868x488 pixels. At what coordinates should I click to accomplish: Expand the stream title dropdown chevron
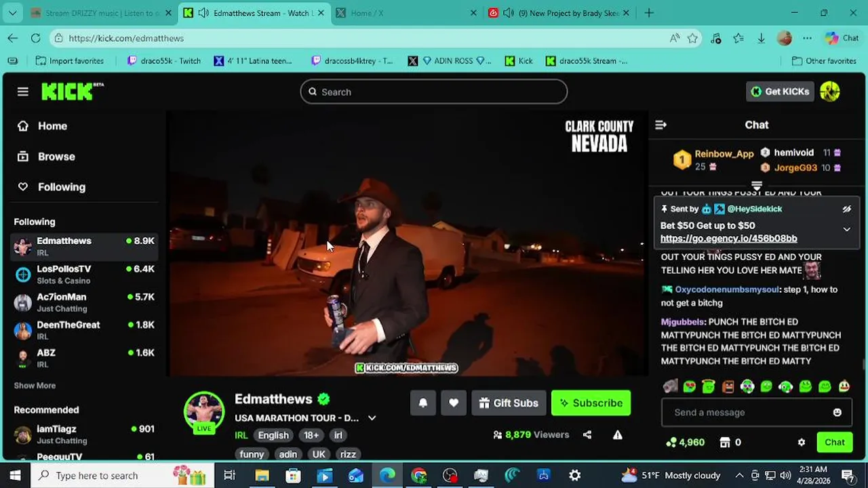pyautogui.click(x=372, y=418)
